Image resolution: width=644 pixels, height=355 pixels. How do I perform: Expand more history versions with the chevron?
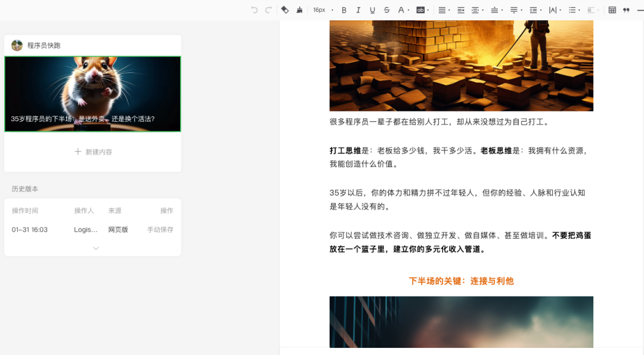pyautogui.click(x=95, y=248)
